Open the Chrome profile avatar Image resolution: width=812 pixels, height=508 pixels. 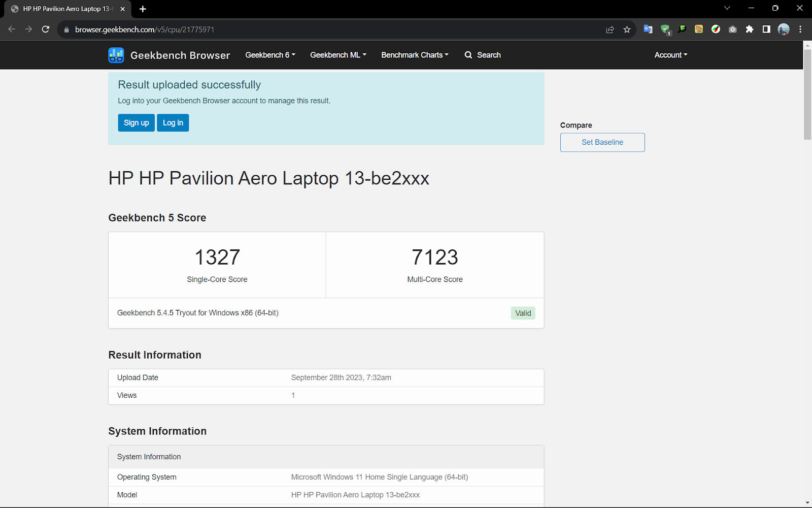tap(784, 29)
